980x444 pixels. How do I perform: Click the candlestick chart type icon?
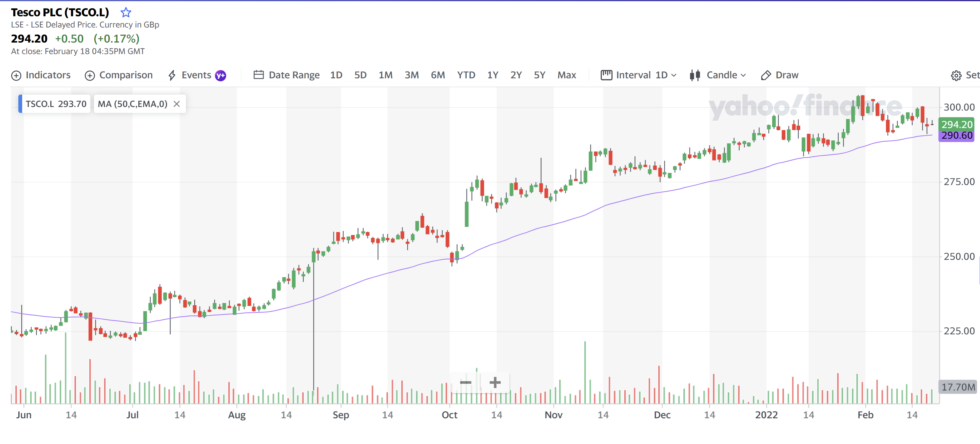[x=695, y=75]
